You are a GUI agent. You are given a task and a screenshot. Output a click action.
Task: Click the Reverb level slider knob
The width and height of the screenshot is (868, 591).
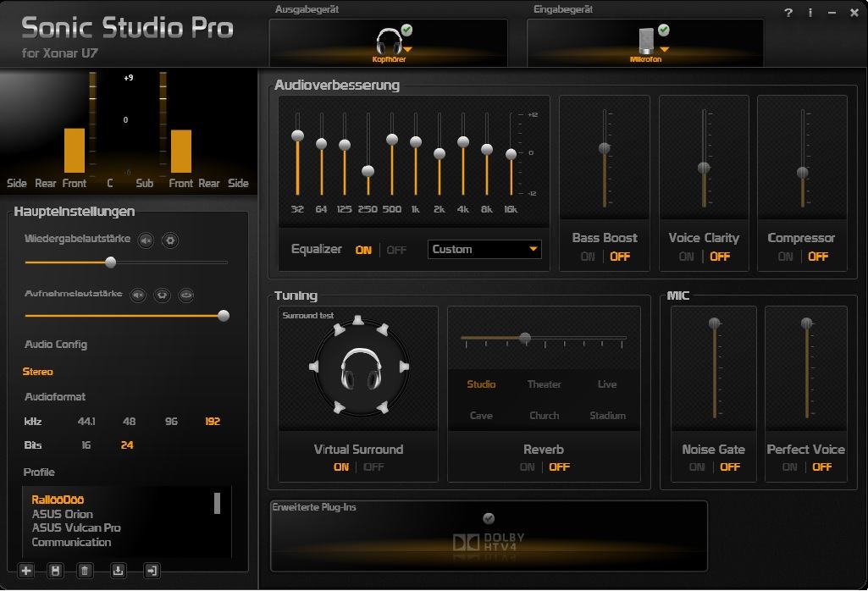tap(525, 338)
